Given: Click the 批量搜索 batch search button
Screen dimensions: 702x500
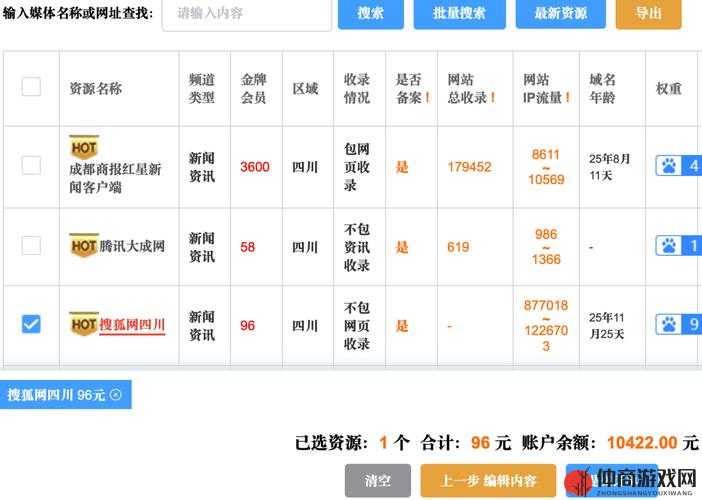Looking at the screenshot, I should 459,13.
